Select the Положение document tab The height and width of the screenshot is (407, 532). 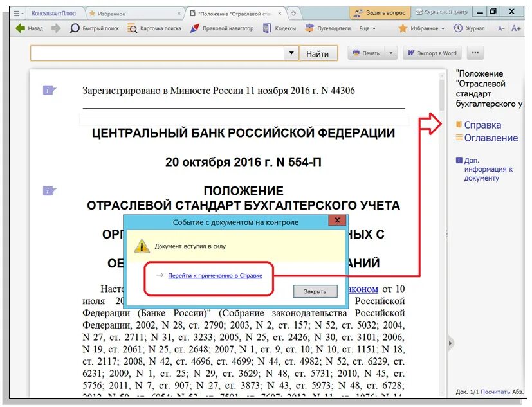(231, 14)
